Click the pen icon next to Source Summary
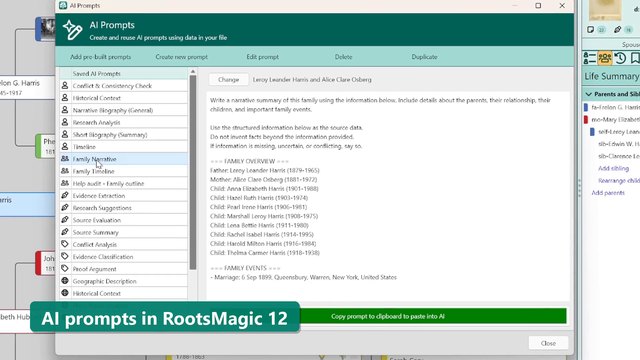 tap(65, 232)
